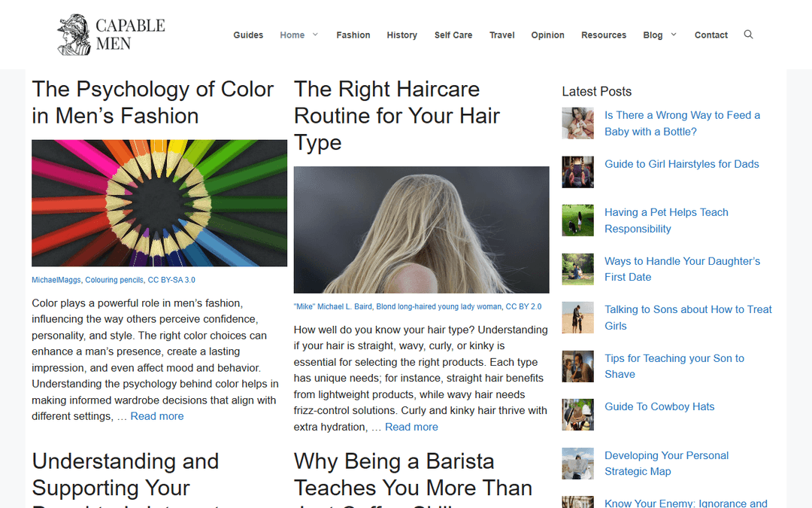812x508 pixels.
Task: Expand the Blog menu chevron
Action: coord(674,35)
